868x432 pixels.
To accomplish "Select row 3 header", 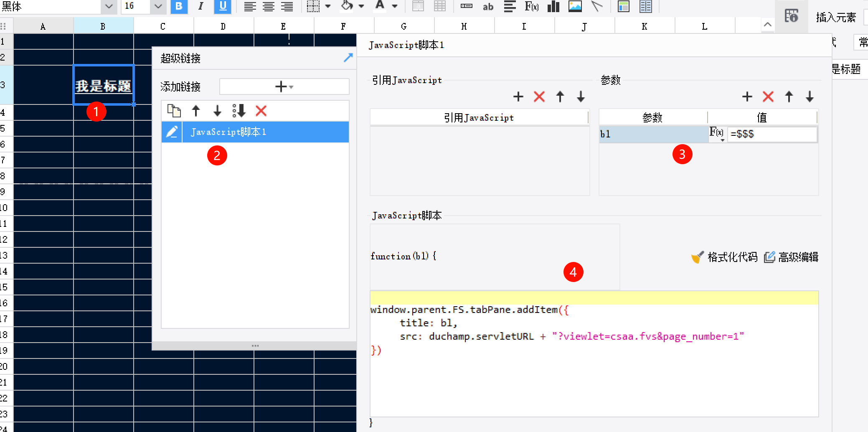I will click(6, 85).
